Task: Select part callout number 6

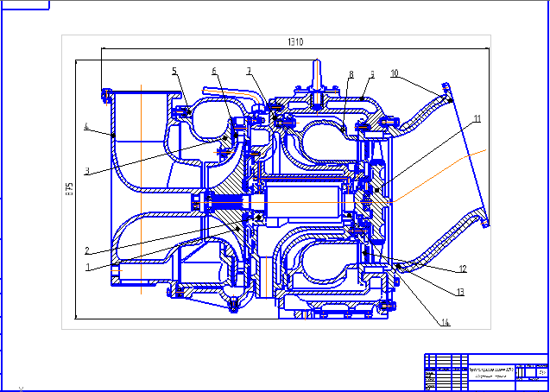Action: pyautogui.click(x=215, y=71)
